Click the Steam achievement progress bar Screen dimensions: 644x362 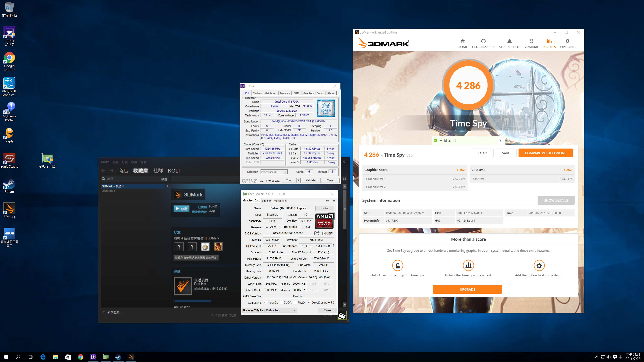[207, 301]
